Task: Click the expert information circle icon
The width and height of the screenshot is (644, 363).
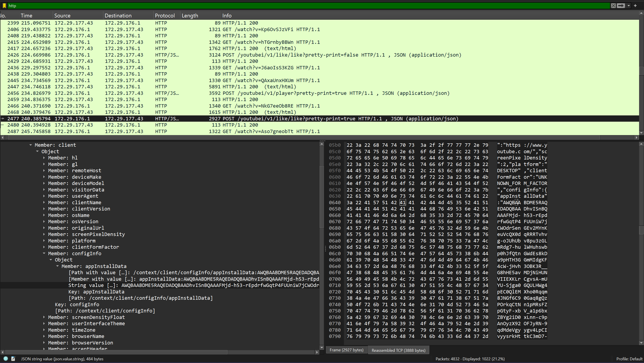Action: pos(6,359)
